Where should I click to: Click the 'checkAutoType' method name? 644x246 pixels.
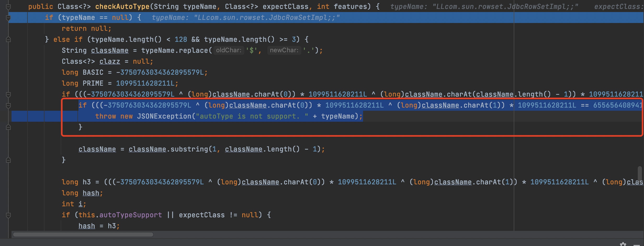[122, 7]
